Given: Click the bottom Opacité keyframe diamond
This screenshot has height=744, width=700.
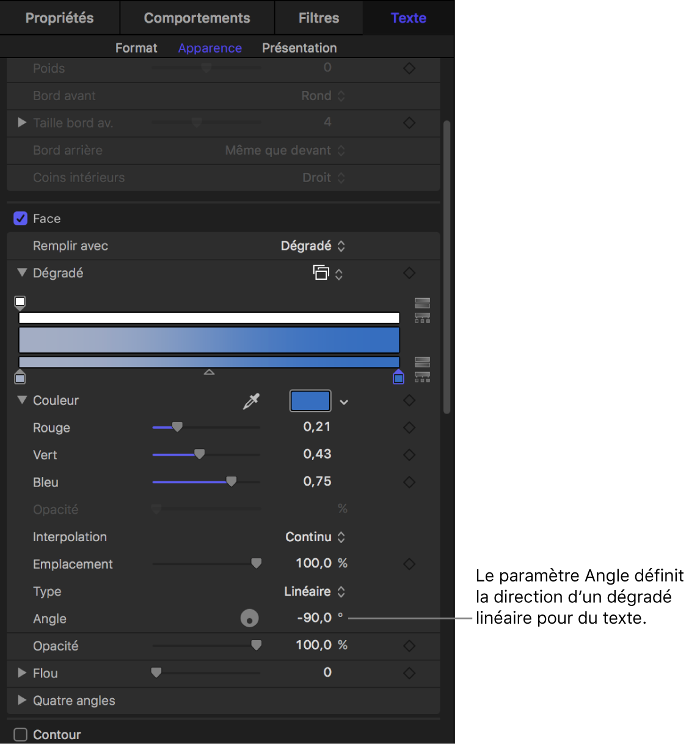Looking at the screenshot, I should (x=409, y=646).
